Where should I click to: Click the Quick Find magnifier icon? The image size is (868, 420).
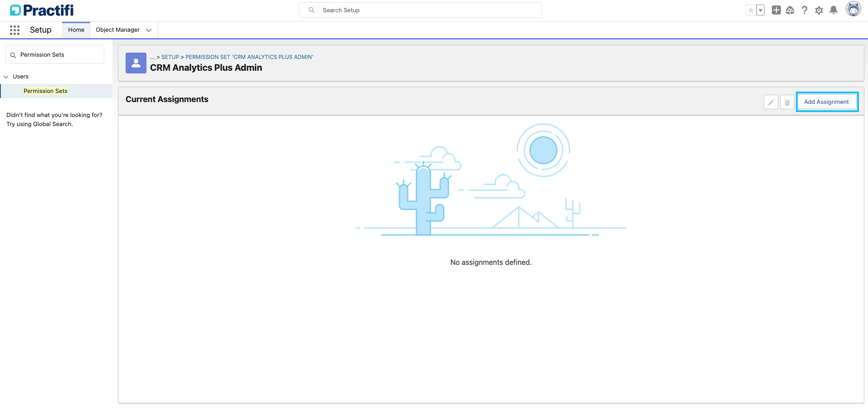point(13,55)
